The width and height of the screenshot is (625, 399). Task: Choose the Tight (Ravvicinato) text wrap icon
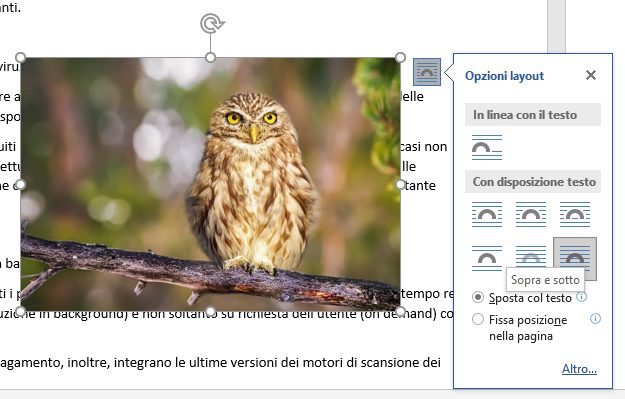(531, 214)
